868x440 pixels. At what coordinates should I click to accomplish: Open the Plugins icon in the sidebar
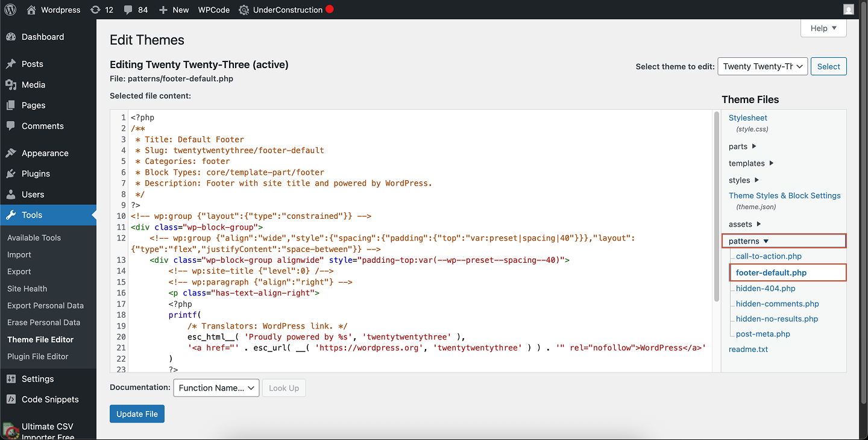pos(11,174)
